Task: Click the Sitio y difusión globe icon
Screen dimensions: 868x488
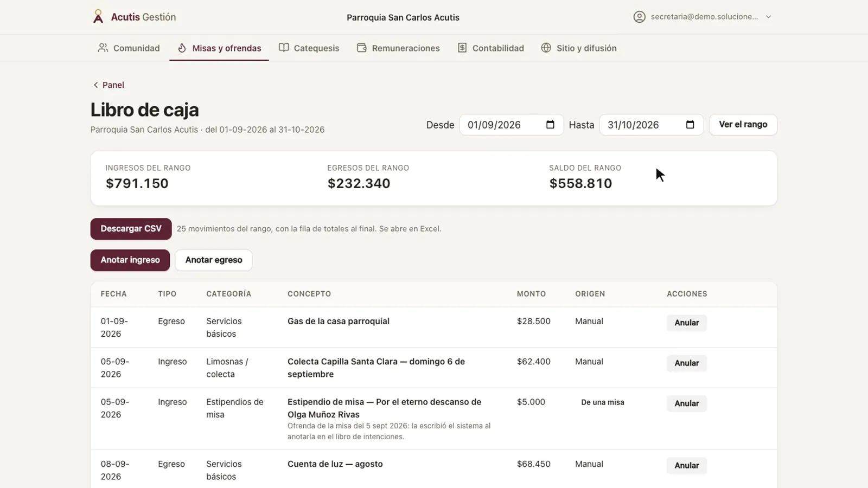Action: point(546,48)
